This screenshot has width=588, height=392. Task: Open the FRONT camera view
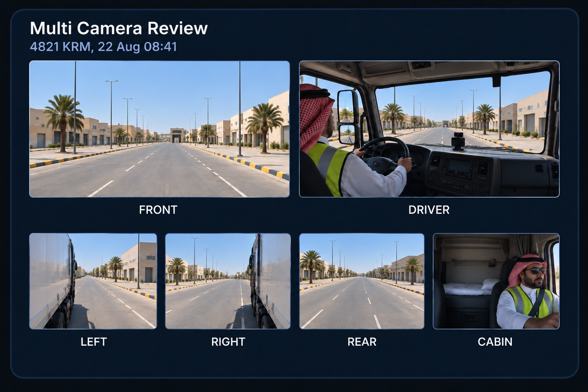[x=160, y=129]
